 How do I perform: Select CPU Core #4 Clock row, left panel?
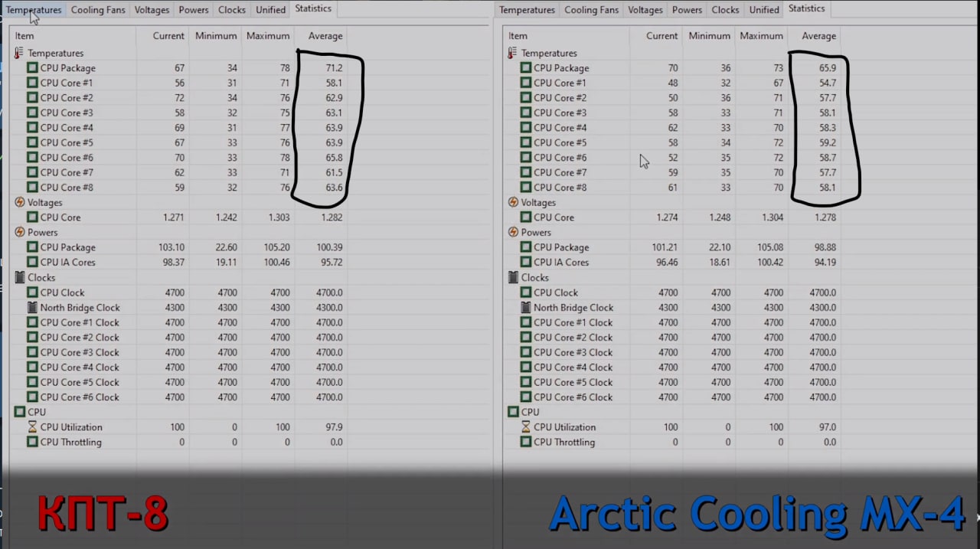(x=178, y=368)
